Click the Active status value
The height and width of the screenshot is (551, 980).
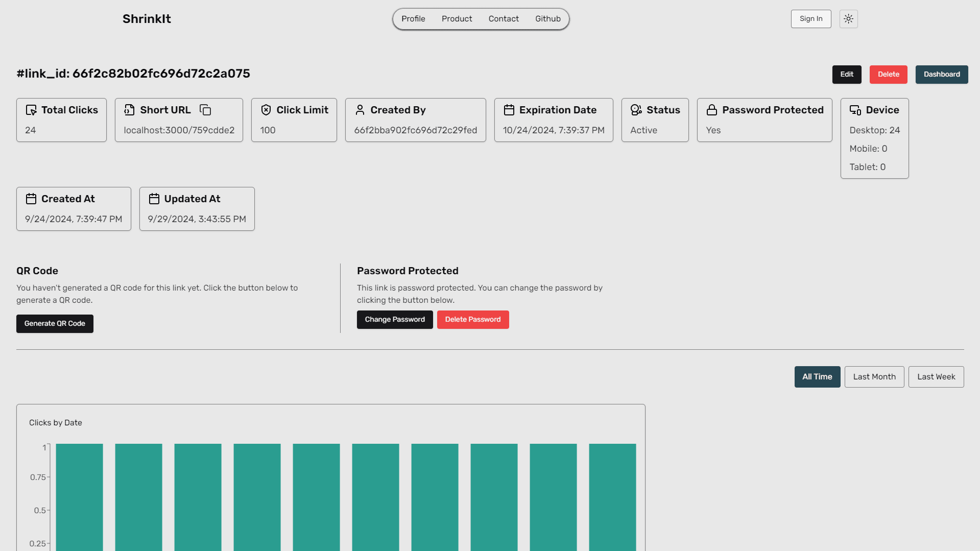click(x=643, y=130)
